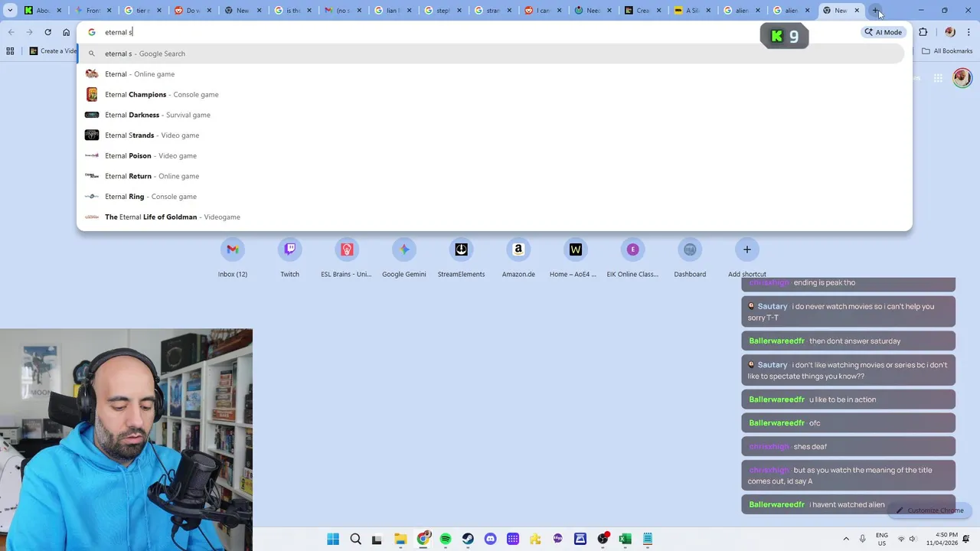Open Excel from the taskbar

tap(625, 539)
